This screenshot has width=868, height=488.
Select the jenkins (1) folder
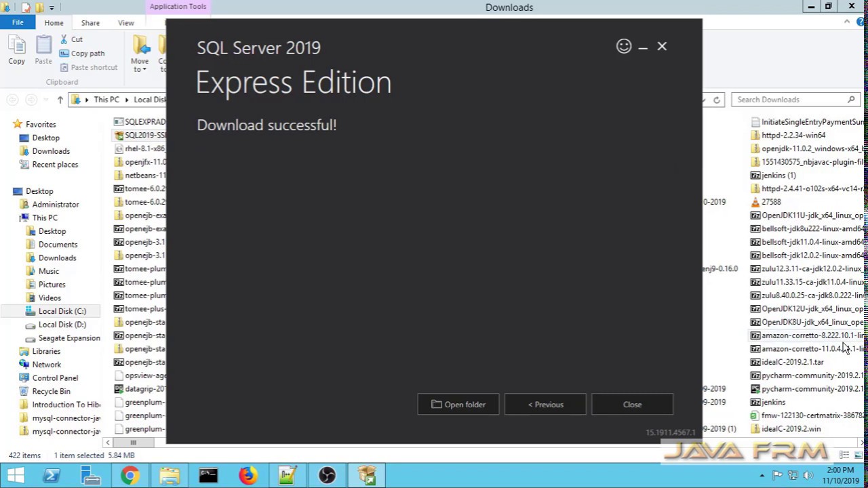pyautogui.click(x=773, y=176)
